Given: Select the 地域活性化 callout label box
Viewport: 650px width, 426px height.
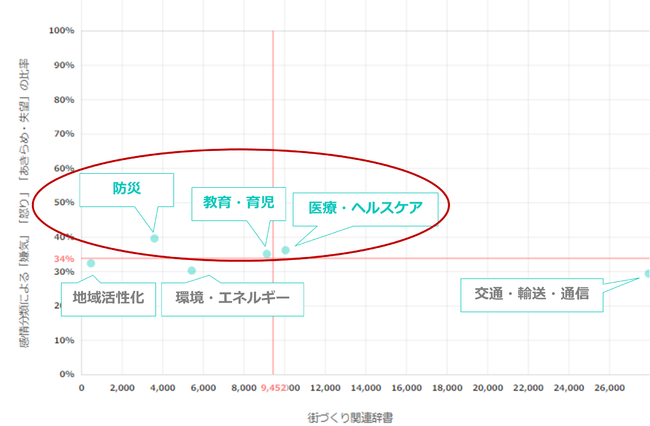Looking at the screenshot, I should [x=108, y=297].
